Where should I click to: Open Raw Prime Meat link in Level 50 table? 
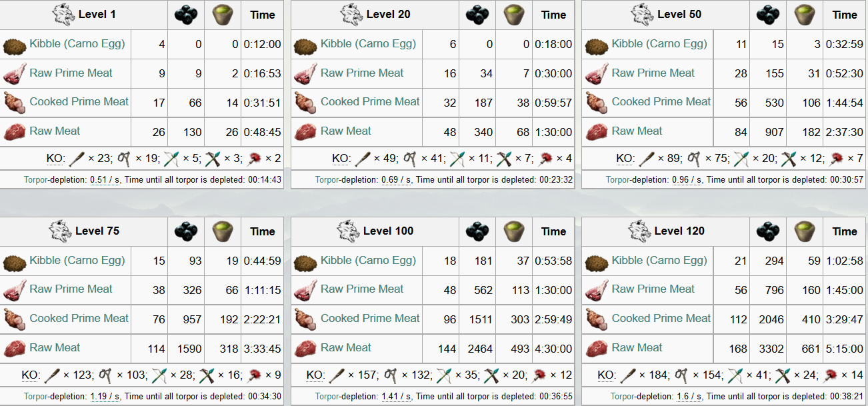coord(653,73)
